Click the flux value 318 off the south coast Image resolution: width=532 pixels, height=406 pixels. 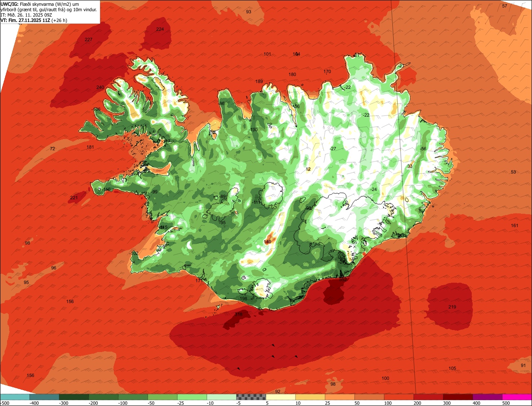[239, 314]
